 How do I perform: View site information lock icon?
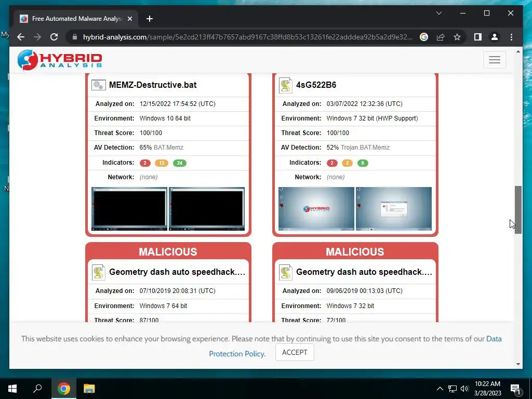(75, 37)
